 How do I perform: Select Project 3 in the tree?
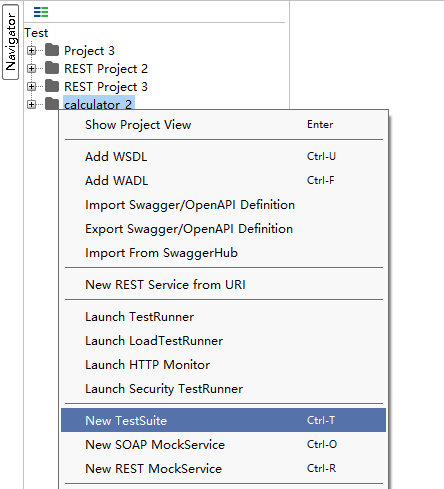pyautogui.click(x=89, y=51)
